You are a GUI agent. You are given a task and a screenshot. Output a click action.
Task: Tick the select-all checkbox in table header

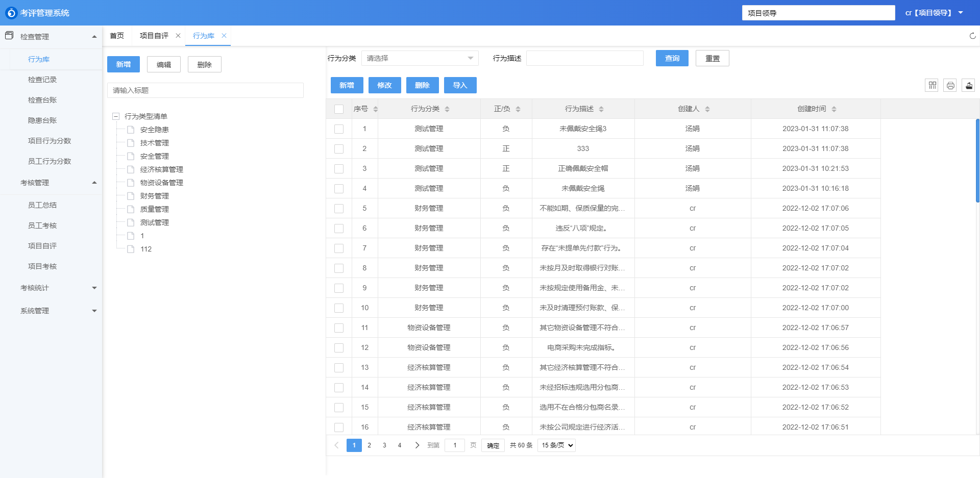point(339,109)
